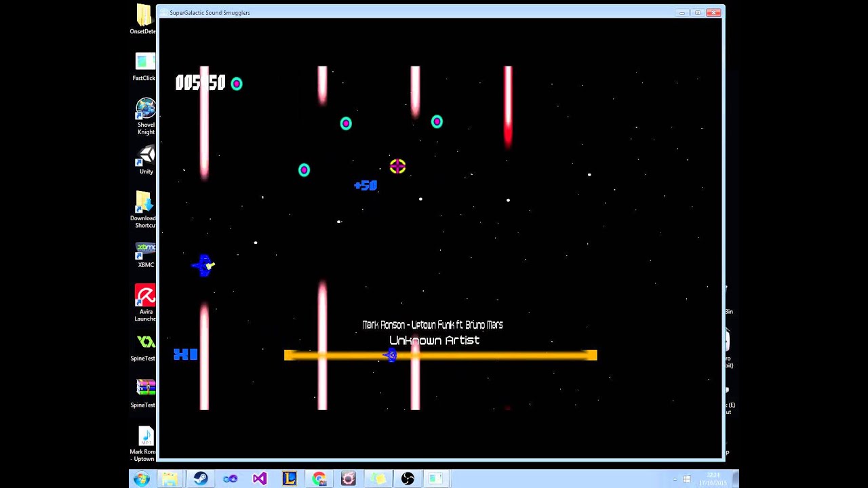
Task: Click the yellow sticky notes taskbar icon
Action: [378, 479]
